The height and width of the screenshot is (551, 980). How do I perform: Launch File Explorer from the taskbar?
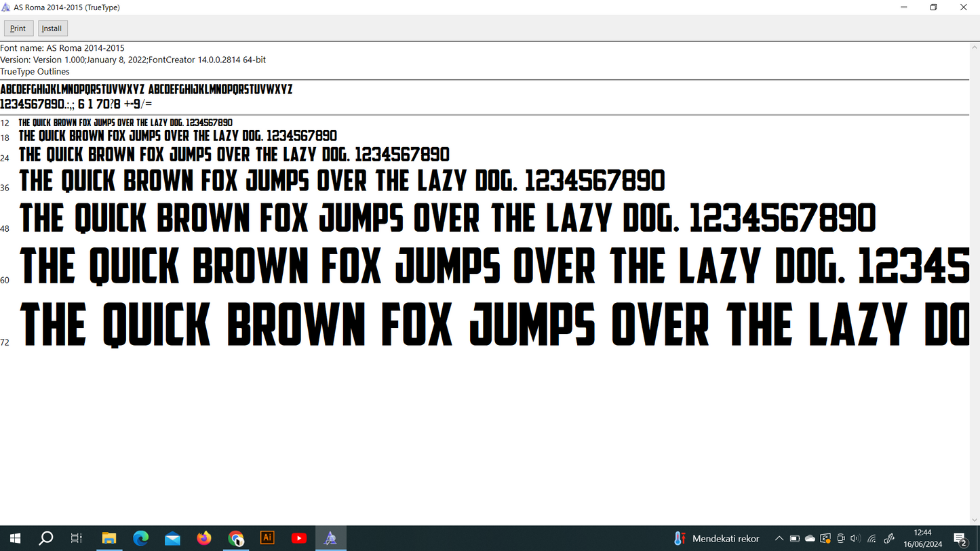(109, 537)
